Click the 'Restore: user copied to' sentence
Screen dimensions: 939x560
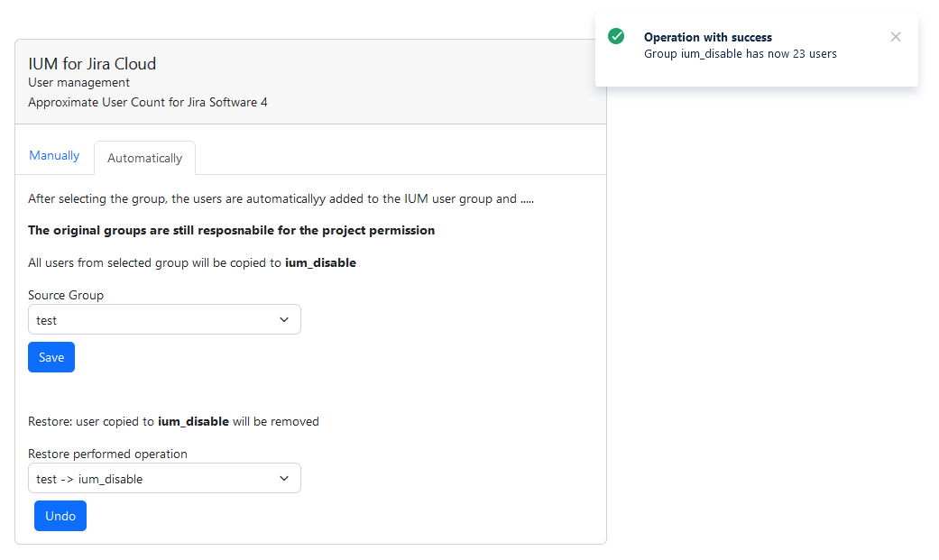(173, 421)
